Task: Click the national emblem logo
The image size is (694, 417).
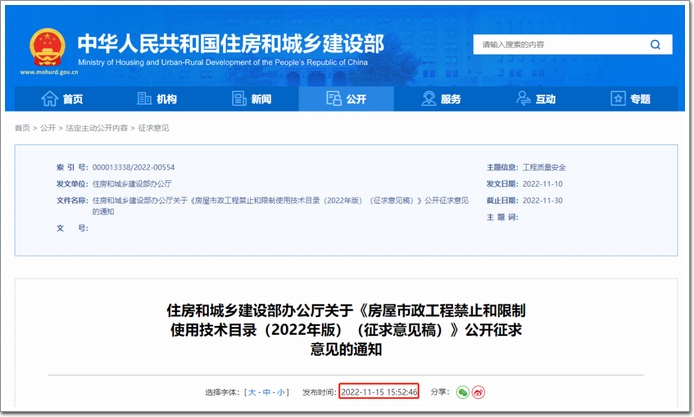Action: [46, 47]
